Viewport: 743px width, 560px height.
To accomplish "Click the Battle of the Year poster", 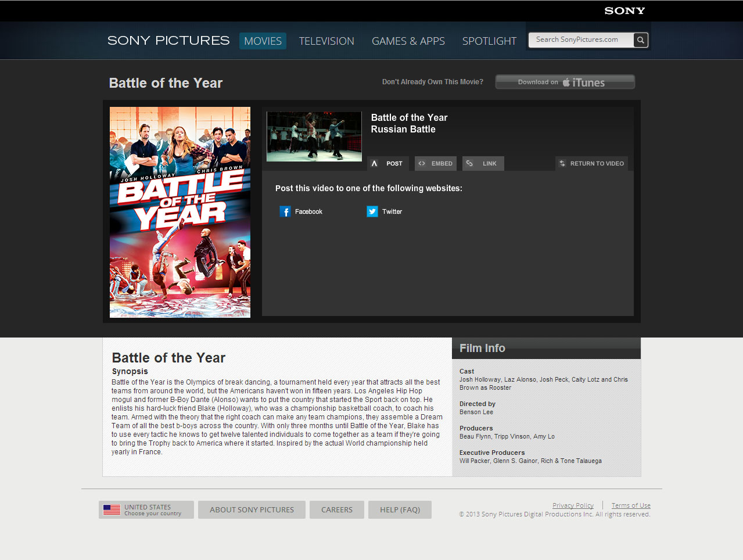I will 180,212.
